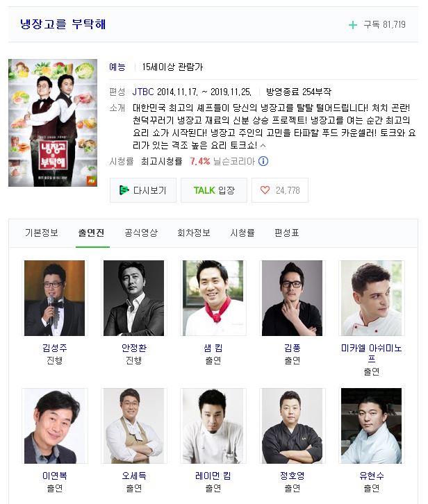
Task: Click the Nielsen Korea info icon
Action: [x=263, y=161]
